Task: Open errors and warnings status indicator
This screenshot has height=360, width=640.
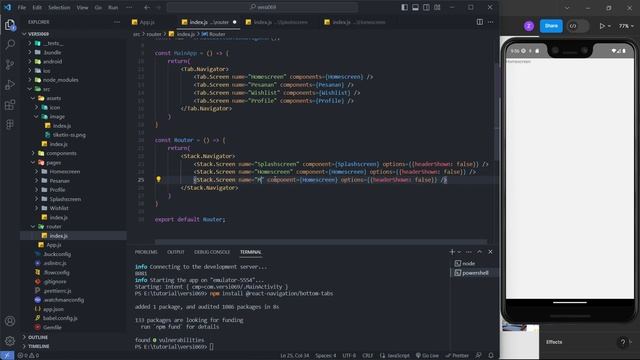Action: pos(28,356)
